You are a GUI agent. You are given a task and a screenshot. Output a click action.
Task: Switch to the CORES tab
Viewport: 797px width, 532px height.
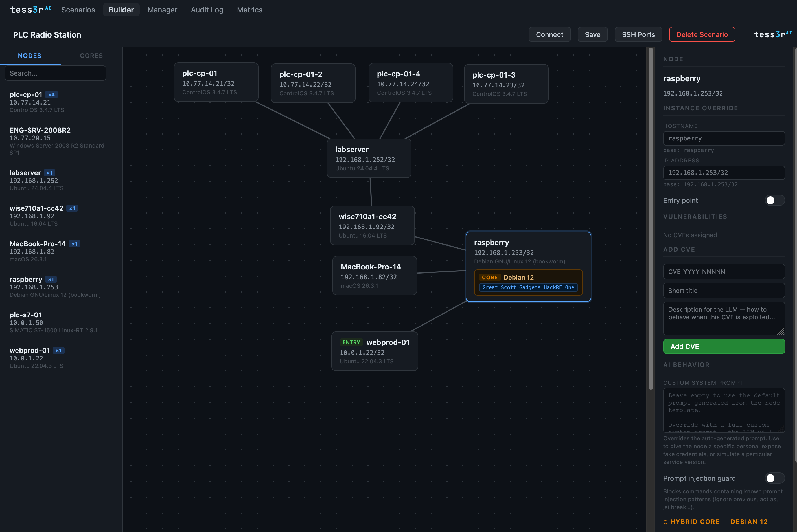[91, 56]
